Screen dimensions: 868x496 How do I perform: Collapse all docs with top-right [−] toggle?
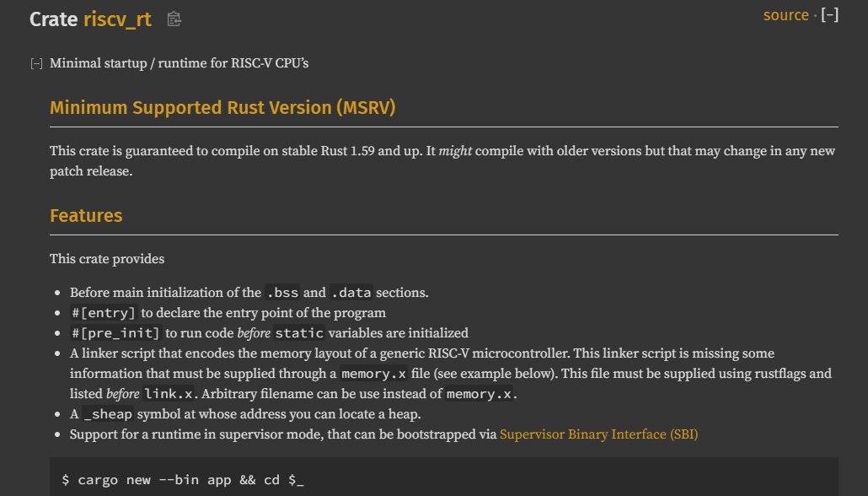830,15
